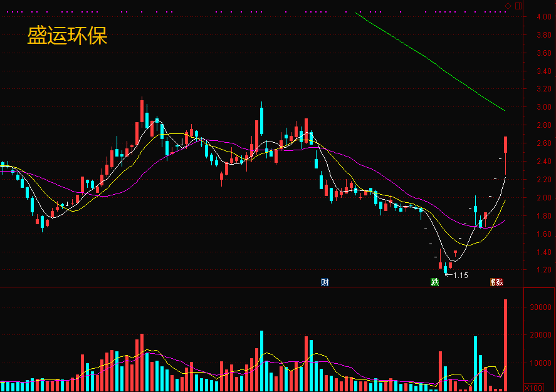This screenshot has width=556, height=392.
Task: Select the red candlestick at the 3.10 high
Action: [142, 111]
